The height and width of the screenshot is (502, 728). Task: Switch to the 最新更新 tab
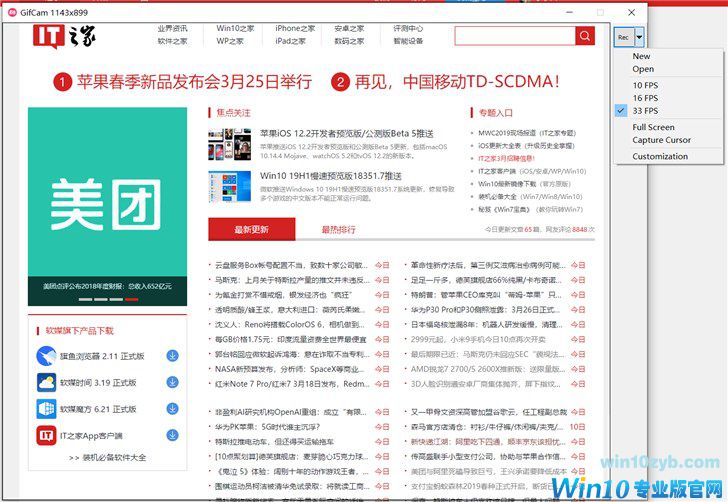tap(252, 229)
